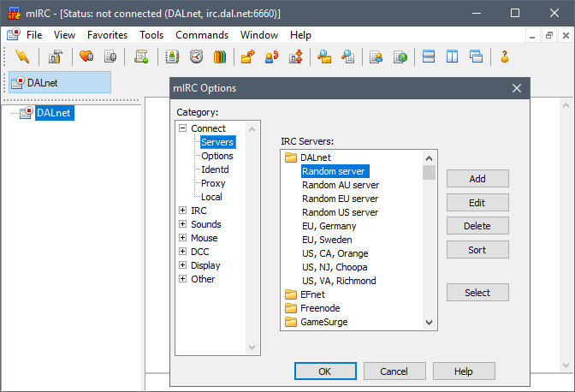This screenshot has height=392, width=575.
Task: Select the Proxy category item
Action: point(213,183)
